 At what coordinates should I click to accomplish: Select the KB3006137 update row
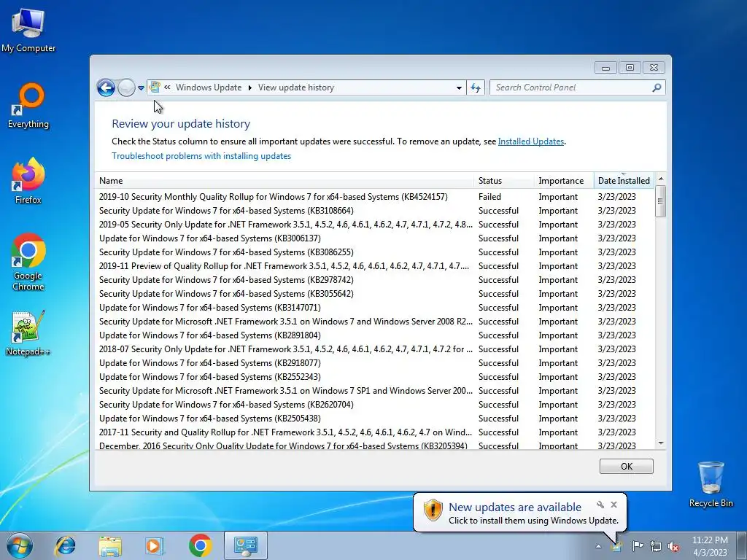(x=375, y=238)
